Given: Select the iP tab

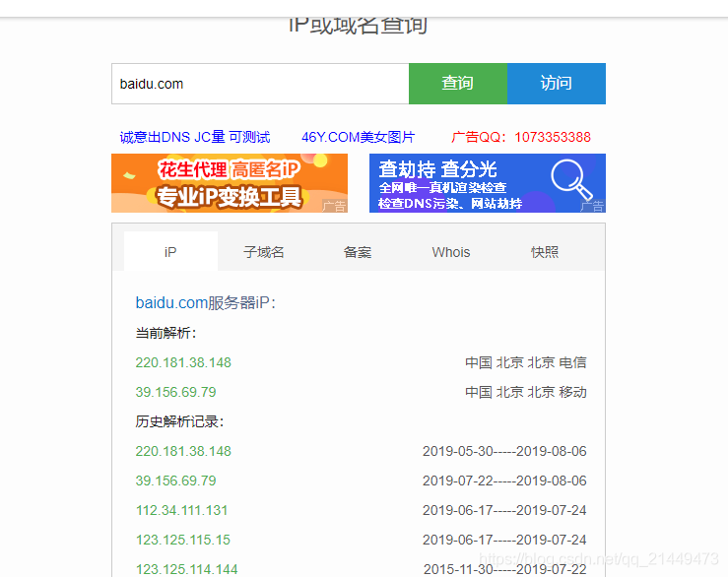Looking at the screenshot, I should [x=170, y=252].
